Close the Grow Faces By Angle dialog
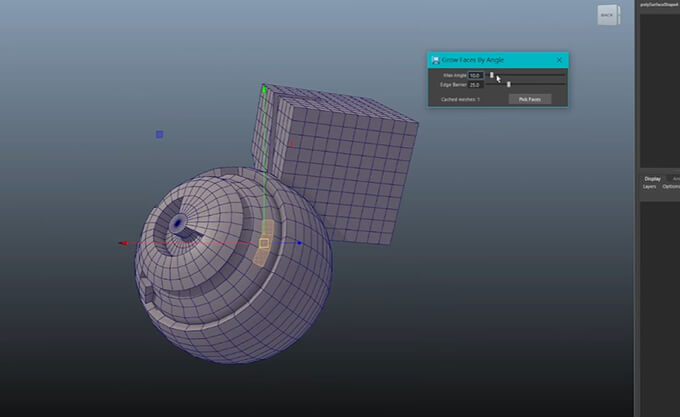680x417 pixels. tap(559, 60)
